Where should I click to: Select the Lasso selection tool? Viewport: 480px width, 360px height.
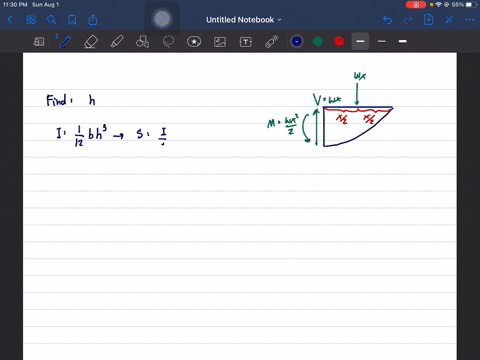pos(168,42)
